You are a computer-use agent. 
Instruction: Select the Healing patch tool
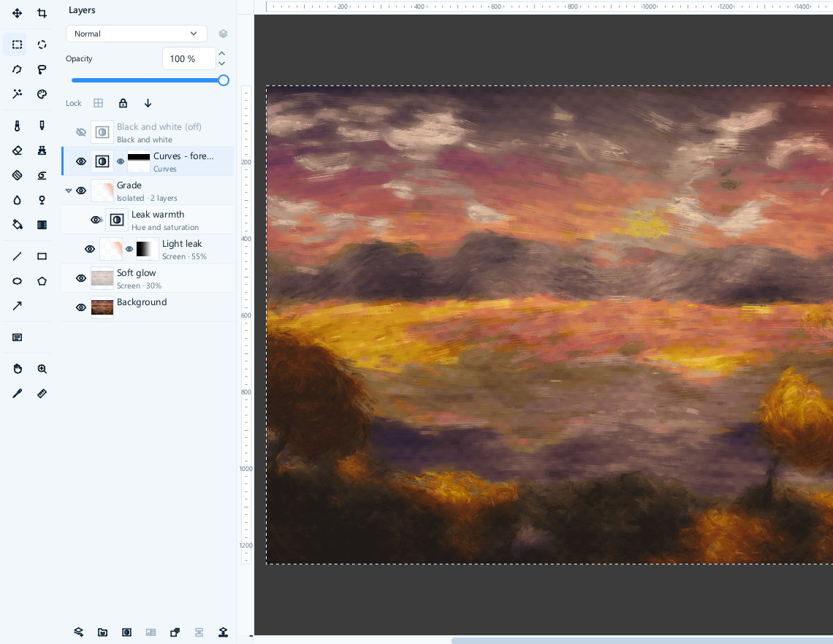coord(17,175)
